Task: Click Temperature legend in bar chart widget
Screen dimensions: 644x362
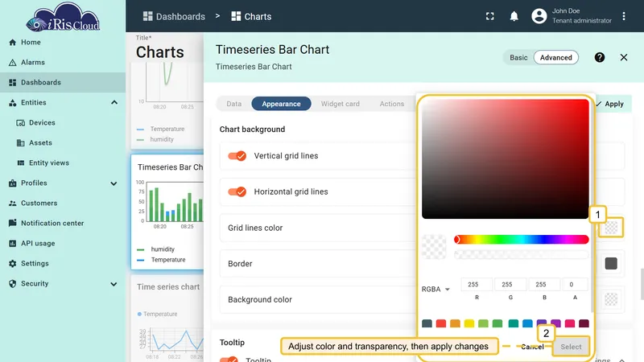Action: [168, 260]
